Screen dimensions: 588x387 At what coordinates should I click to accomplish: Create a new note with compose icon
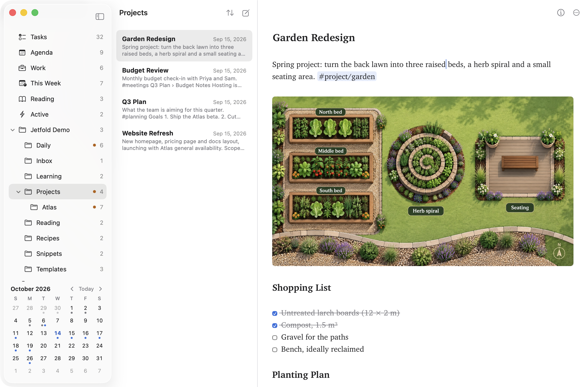(x=246, y=13)
